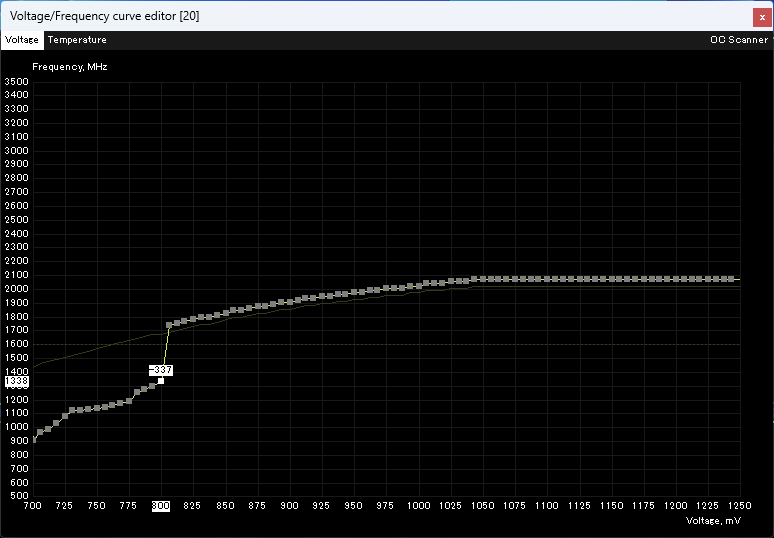Pick the curve point at 1100 mV
This screenshot has height=538, width=774.
pyautogui.click(x=546, y=279)
